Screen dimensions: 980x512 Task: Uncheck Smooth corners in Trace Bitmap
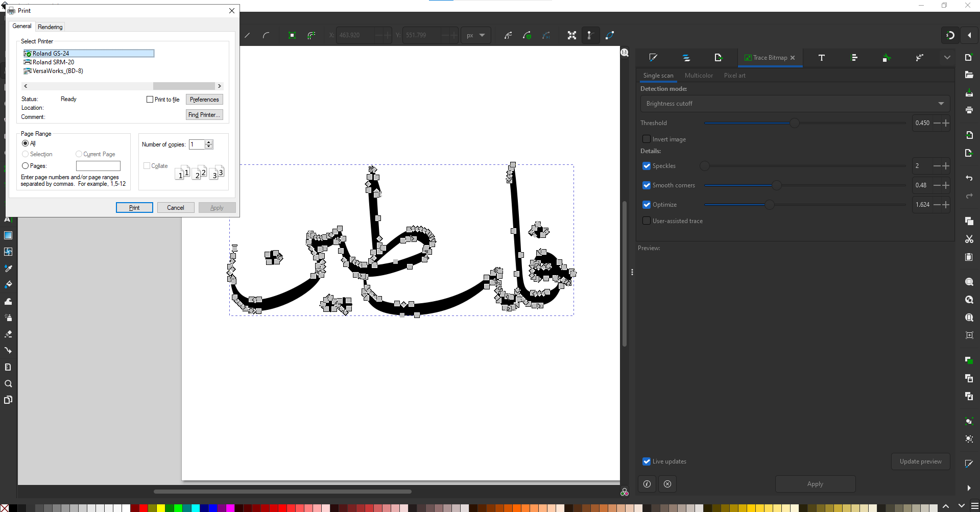tap(647, 185)
